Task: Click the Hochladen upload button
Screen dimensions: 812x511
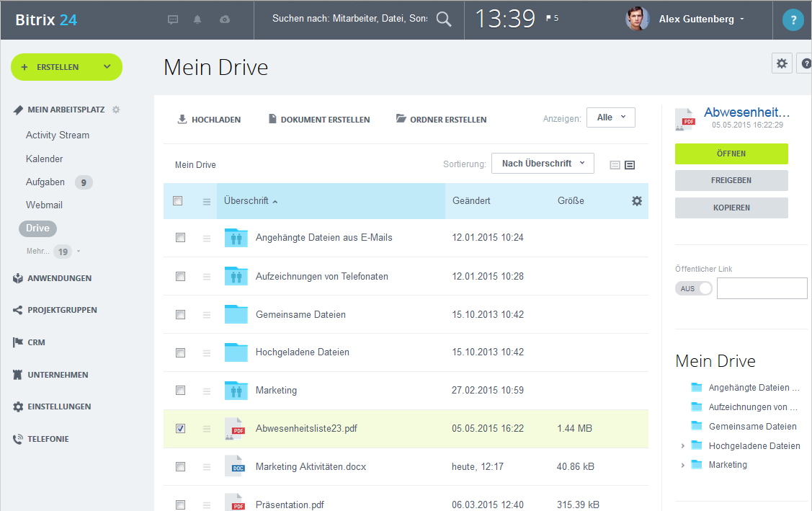Action: point(209,119)
